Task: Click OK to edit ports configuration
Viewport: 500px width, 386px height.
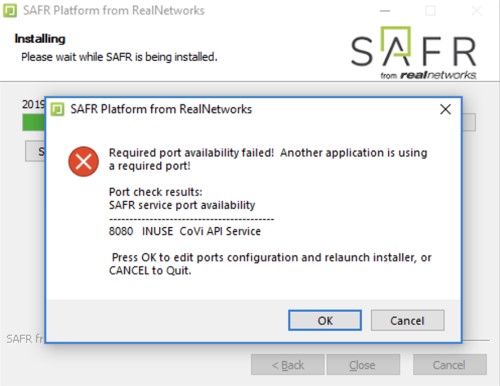Action: coord(325,320)
